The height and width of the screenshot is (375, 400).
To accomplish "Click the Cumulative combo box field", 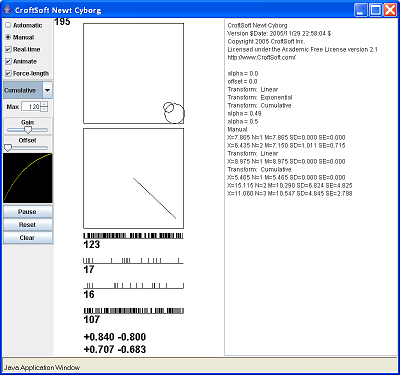I will [x=23, y=90].
